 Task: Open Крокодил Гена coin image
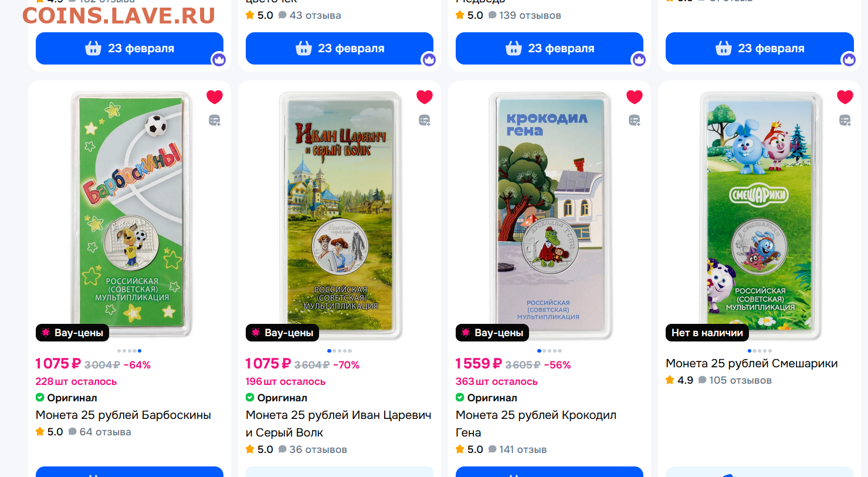pos(550,215)
